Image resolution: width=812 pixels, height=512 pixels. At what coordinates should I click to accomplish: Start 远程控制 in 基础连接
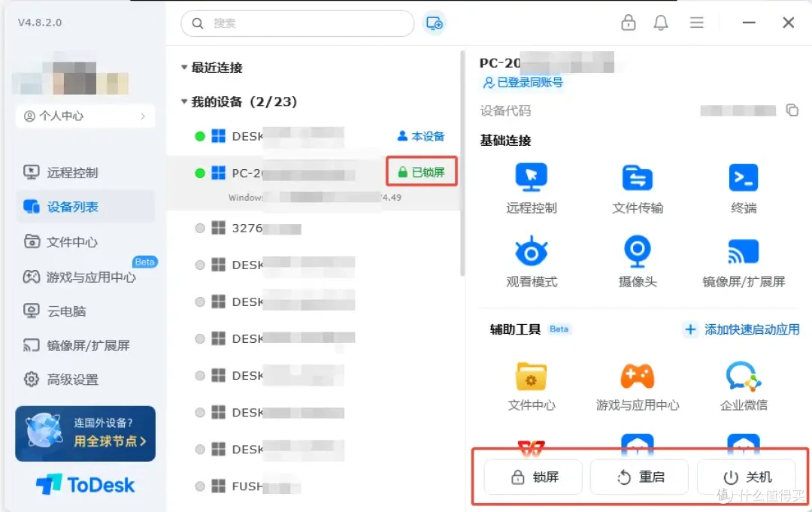(532, 189)
